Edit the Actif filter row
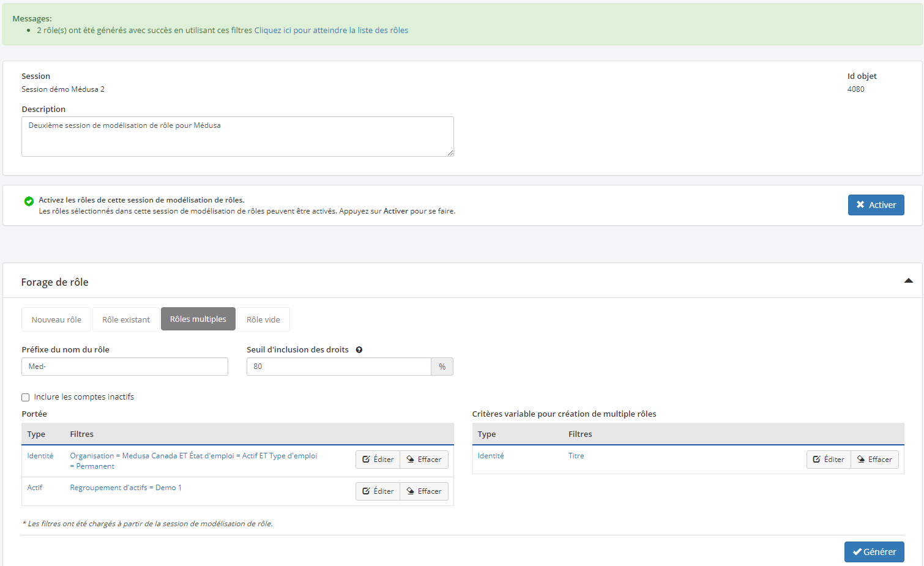924x566 pixels. pyautogui.click(x=378, y=491)
